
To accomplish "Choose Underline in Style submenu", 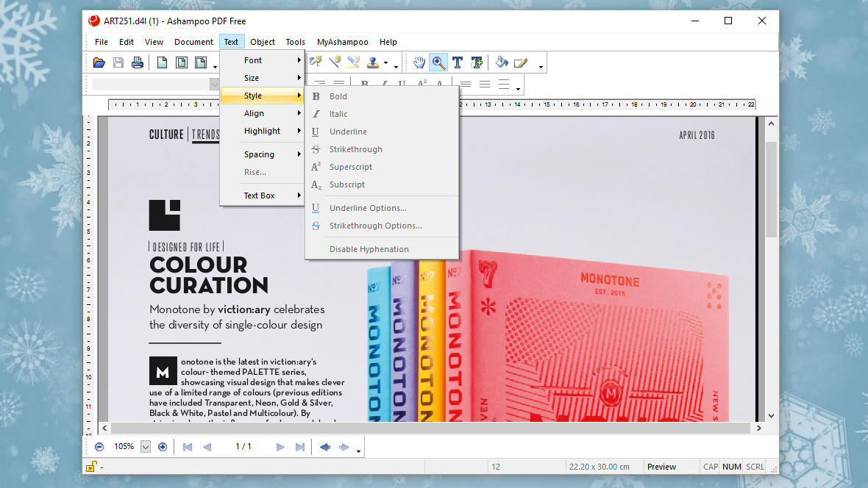I will [x=382, y=132].
